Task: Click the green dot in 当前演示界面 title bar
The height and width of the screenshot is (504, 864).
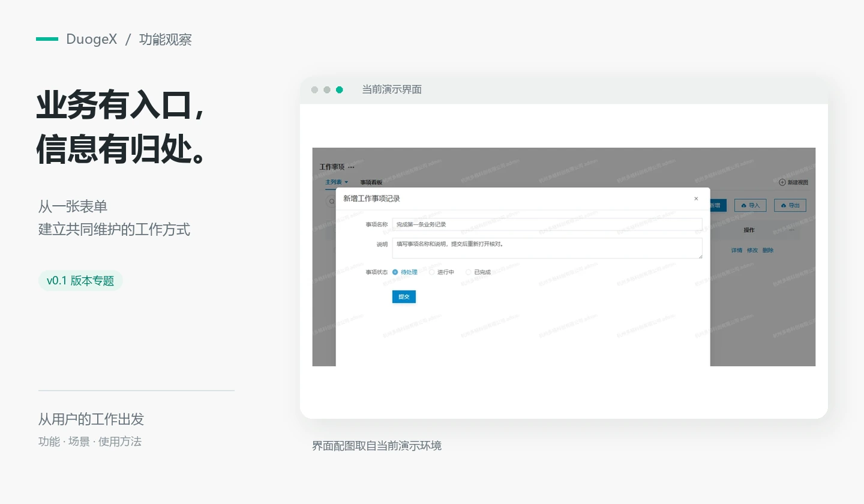Action: point(340,90)
